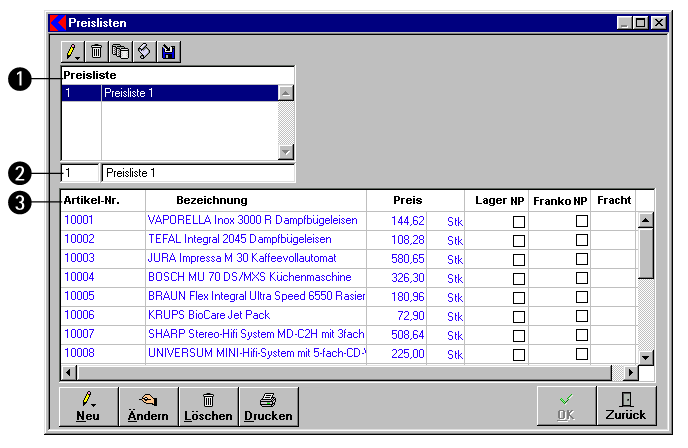
Task: Click the Preis column header
Action: (x=407, y=200)
